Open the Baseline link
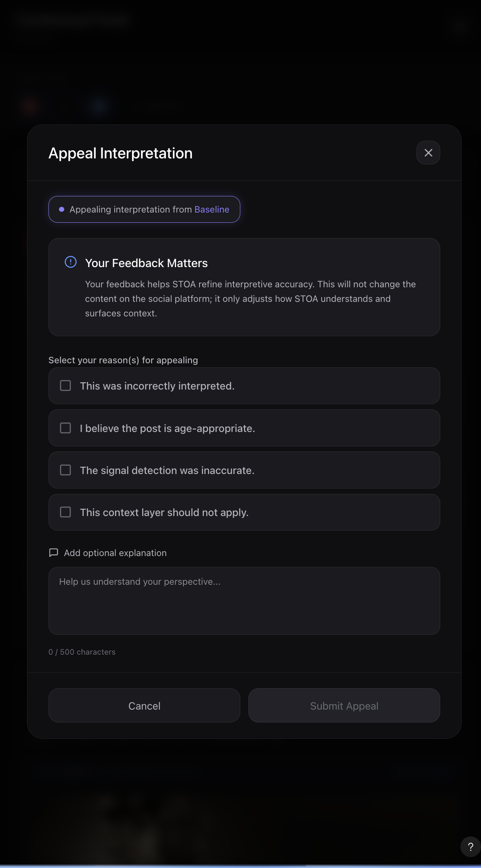This screenshot has width=481, height=868. (212, 209)
